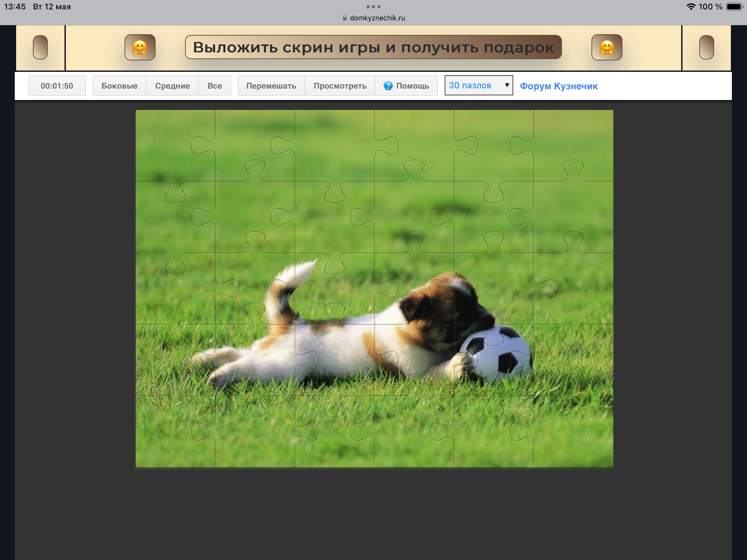The height and width of the screenshot is (560, 747).
Task: Tap the left hugging-face emoji button
Action: 140,47
